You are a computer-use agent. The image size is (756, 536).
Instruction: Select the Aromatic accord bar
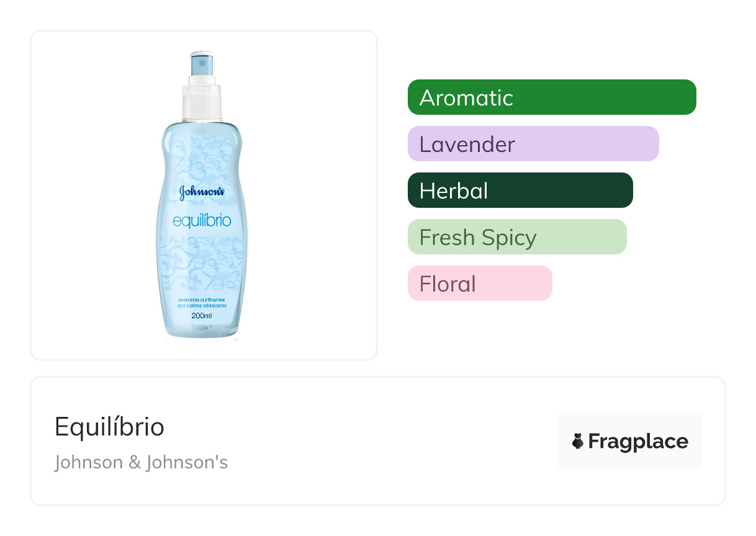pos(551,97)
